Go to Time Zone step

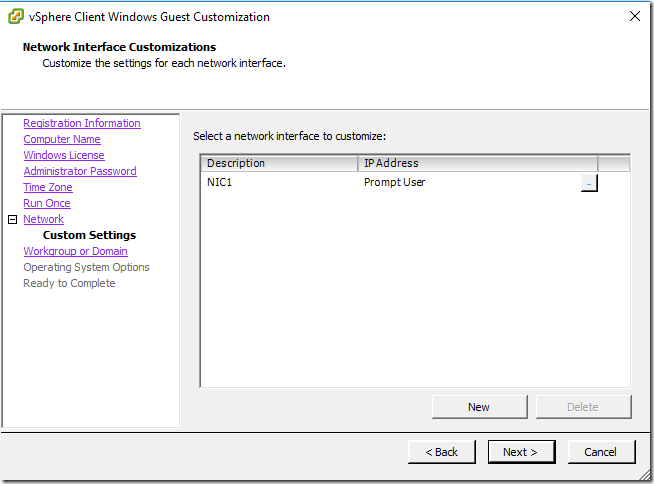(48, 187)
